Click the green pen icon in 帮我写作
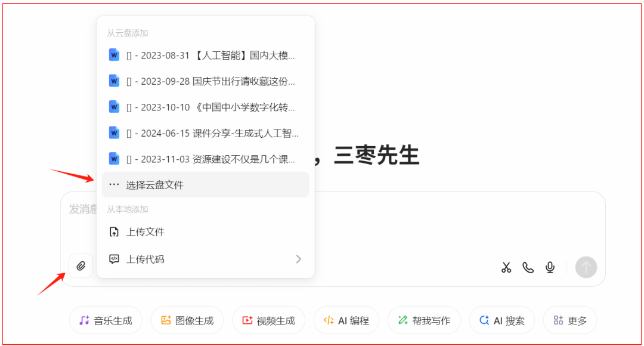The height and width of the screenshot is (346, 644). click(402, 320)
